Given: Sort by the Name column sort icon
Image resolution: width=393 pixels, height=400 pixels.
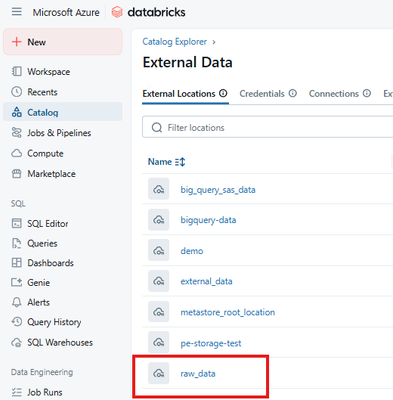Looking at the screenshot, I should [x=180, y=162].
